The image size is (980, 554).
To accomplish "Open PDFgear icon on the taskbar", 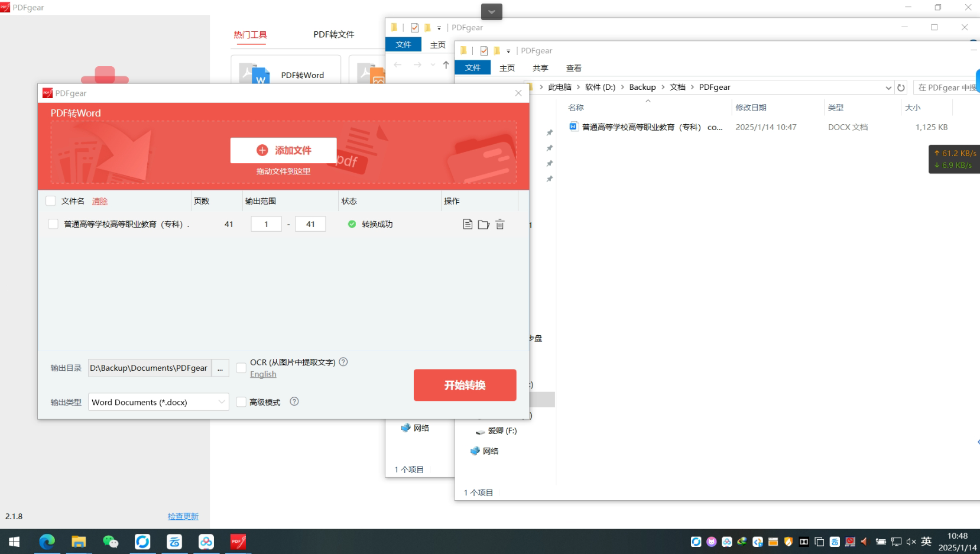I will pyautogui.click(x=238, y=542).
